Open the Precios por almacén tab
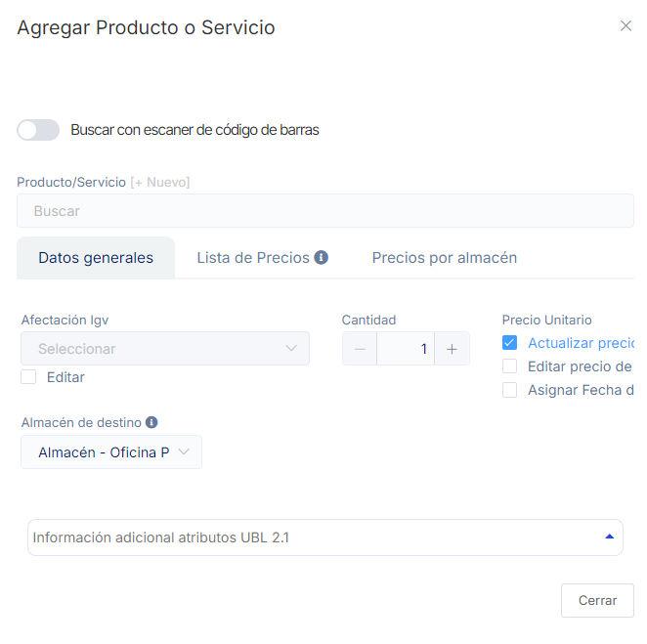 [444, 258]
